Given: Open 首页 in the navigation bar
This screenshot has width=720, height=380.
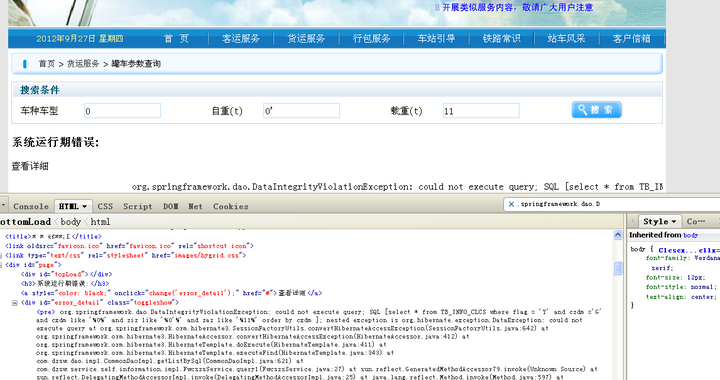Looking at the screenshot, I should click(x=176, y=39).
